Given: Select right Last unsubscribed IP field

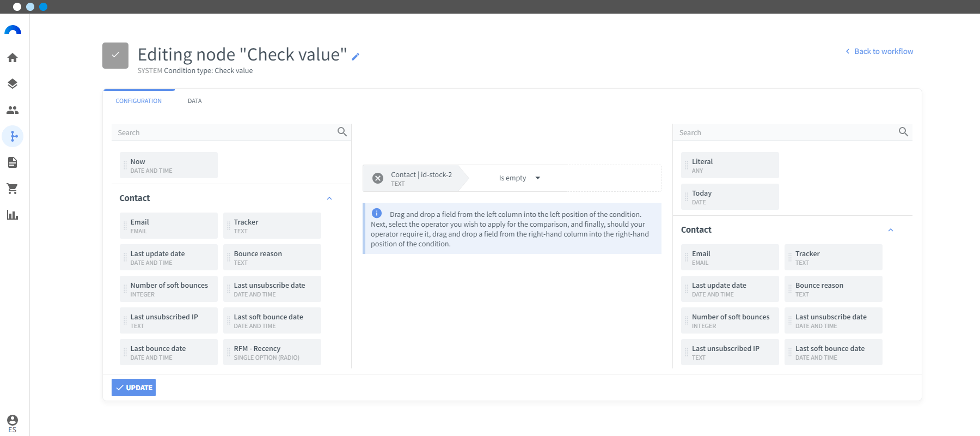Looking at the screenshot, I should click(730, 352).
